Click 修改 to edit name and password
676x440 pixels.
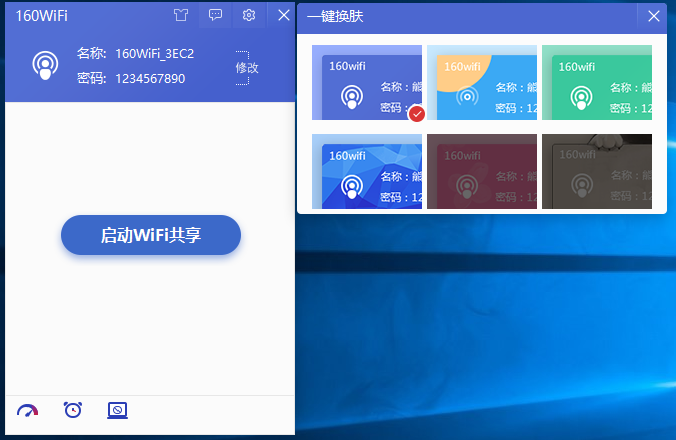tap(247, 68)
